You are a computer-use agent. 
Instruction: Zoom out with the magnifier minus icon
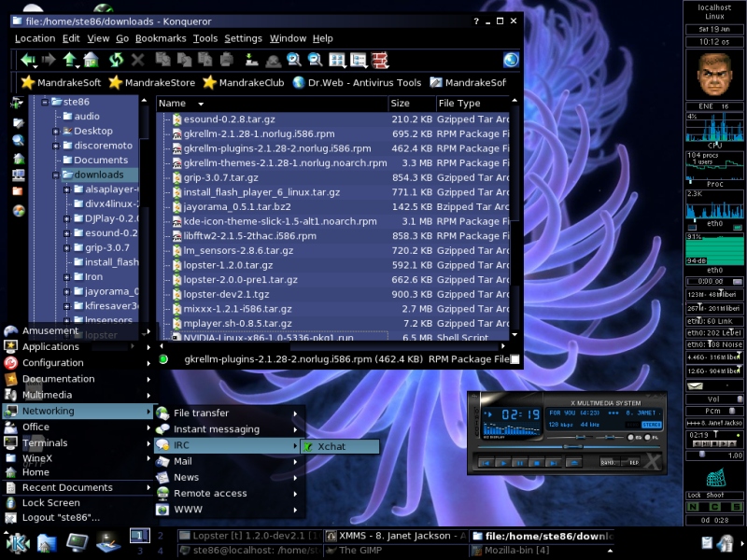coord(315,60)
